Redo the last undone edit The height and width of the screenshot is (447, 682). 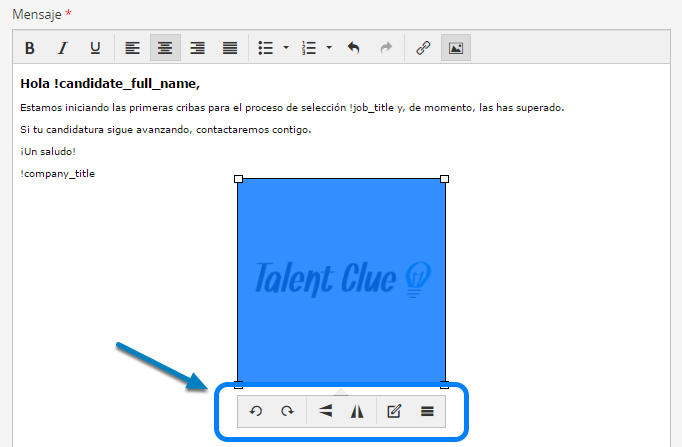386,48
